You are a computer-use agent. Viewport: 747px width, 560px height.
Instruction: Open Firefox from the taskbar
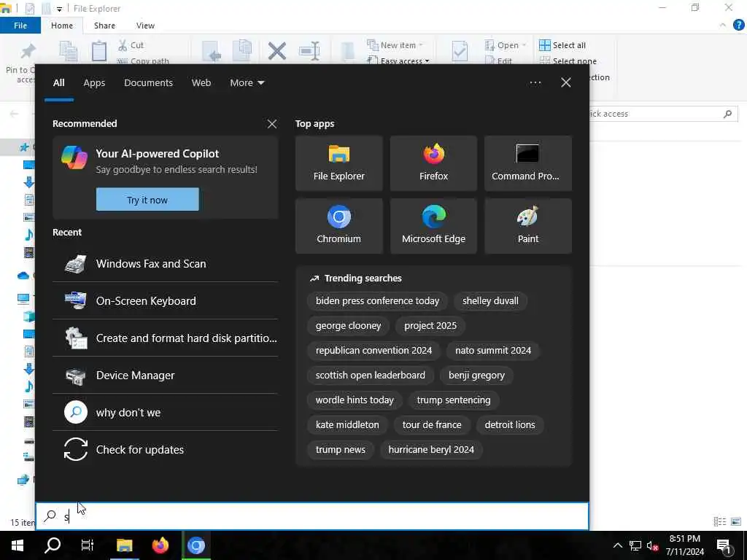[160, 545]
